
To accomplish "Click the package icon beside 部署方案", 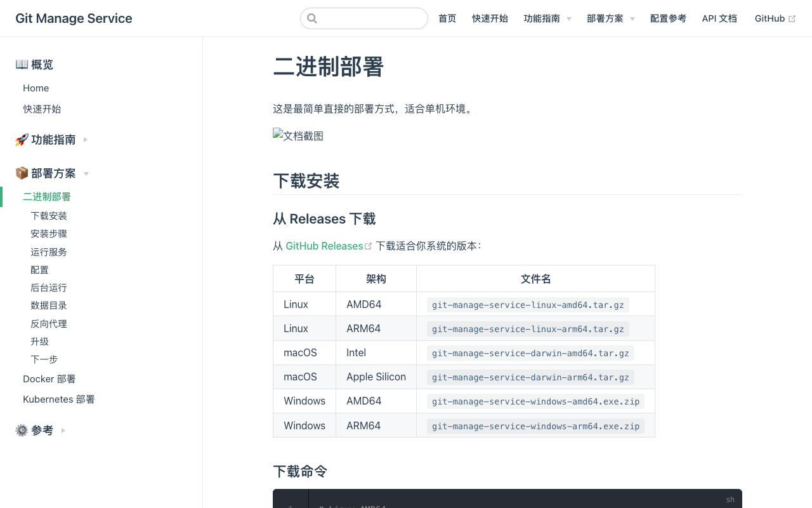I will pyautogui.click(x=21, y=173).
